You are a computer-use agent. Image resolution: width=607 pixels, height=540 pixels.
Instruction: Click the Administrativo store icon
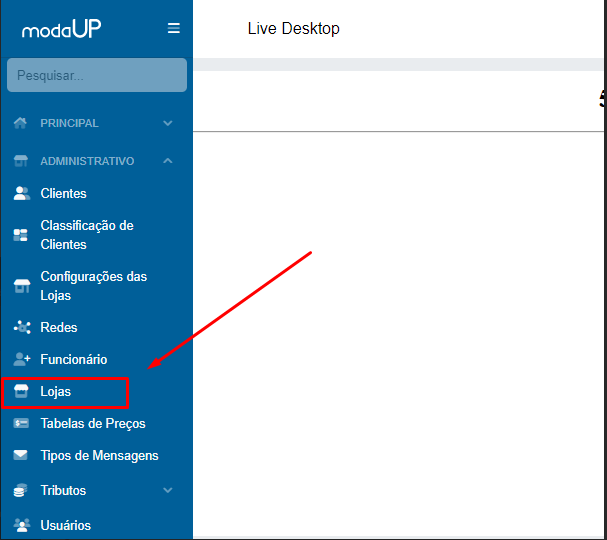tap(21, 161)
